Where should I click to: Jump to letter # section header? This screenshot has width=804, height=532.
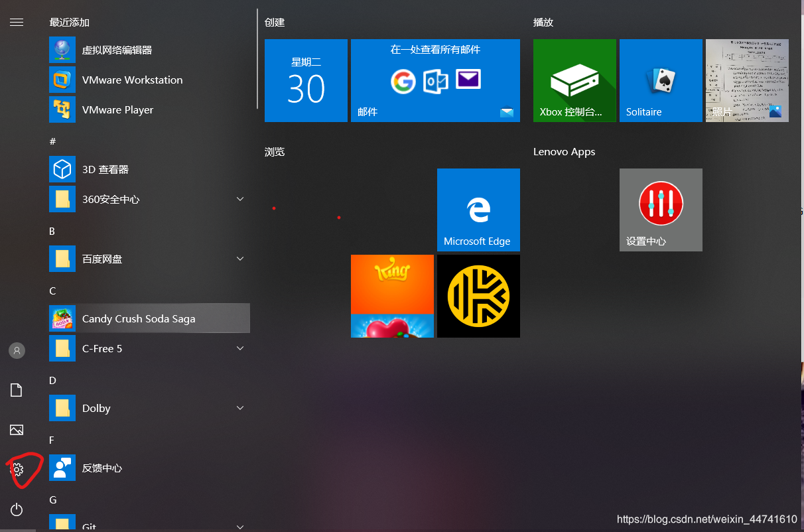coord(52,141)
